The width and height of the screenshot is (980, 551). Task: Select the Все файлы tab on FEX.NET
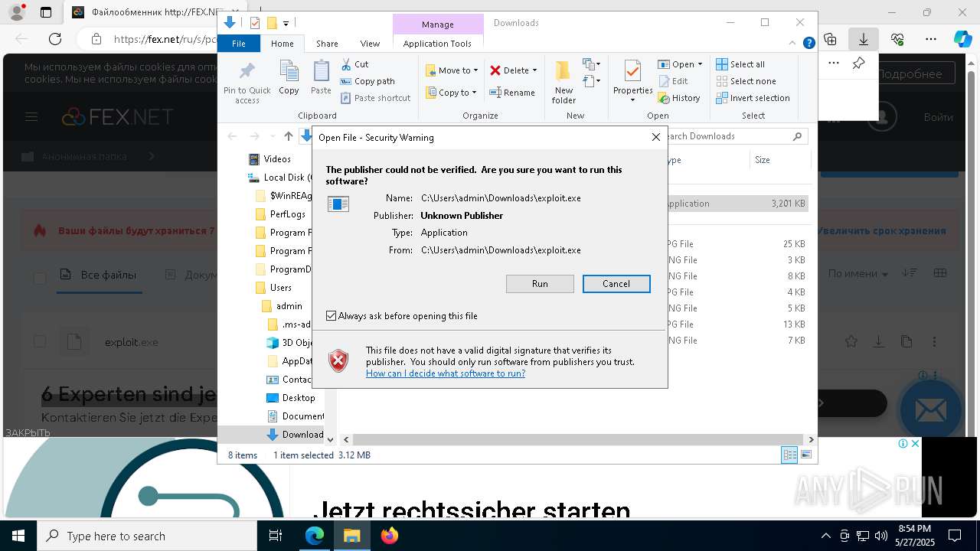[x=99, y=275]
